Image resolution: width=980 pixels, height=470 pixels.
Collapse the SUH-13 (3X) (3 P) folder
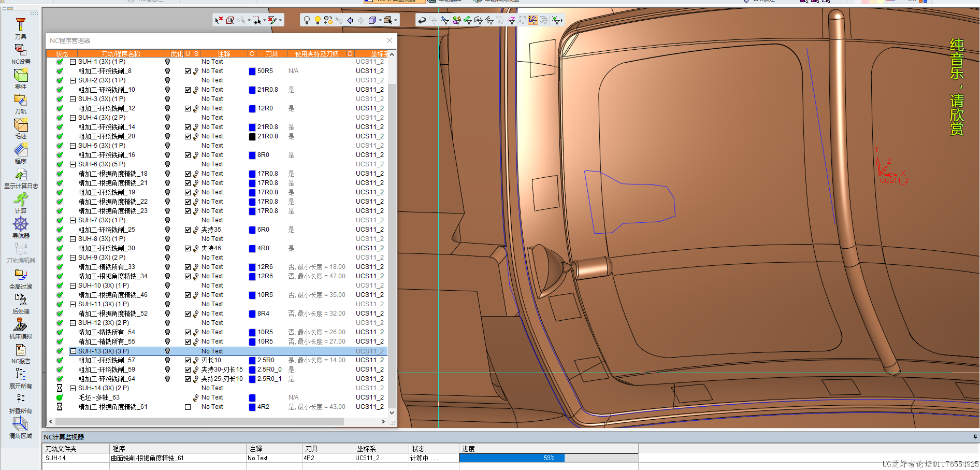click(73, 351)
